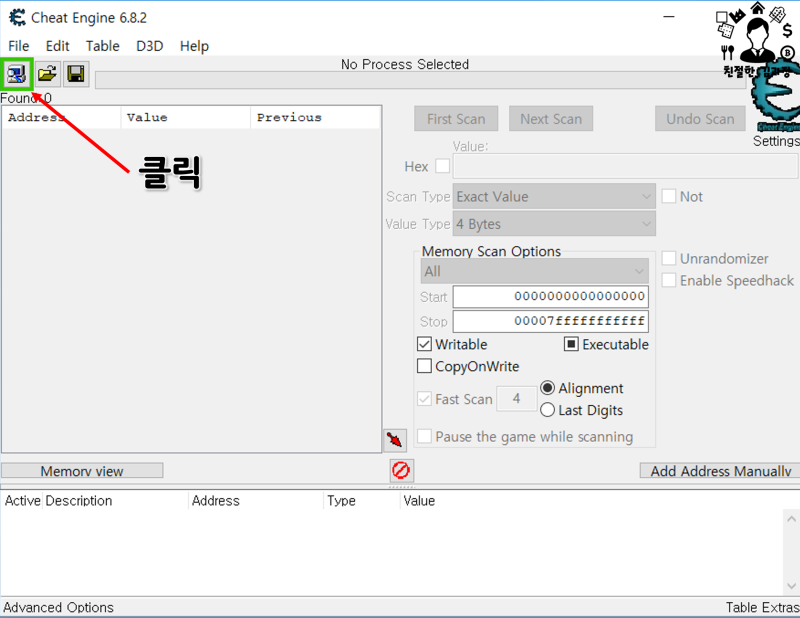Minimize the Cheat Engine window

pyautogui.click(x=668, y=17)
